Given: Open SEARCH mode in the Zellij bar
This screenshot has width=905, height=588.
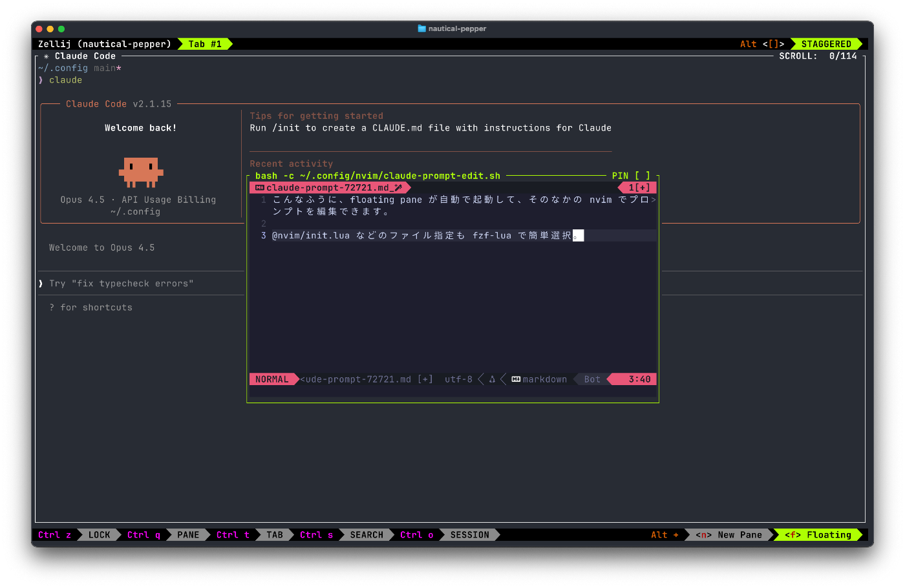Looking at the screenshot, I should [x=367, y=535].
